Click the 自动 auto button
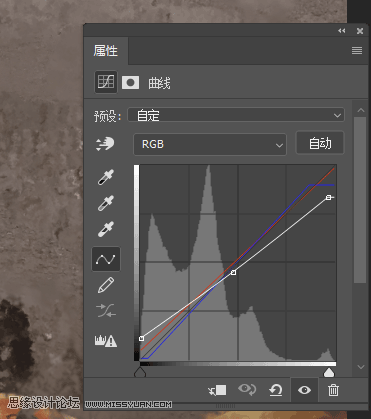This screenshot has width=371, height=419. (x=320, y=143)
